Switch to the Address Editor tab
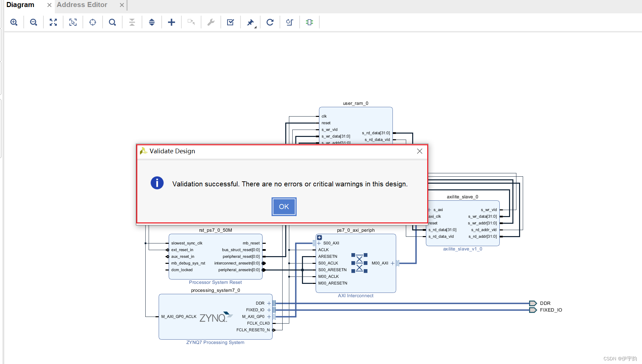This screenshot has width=642, height=364. click(x=82, y=5)
